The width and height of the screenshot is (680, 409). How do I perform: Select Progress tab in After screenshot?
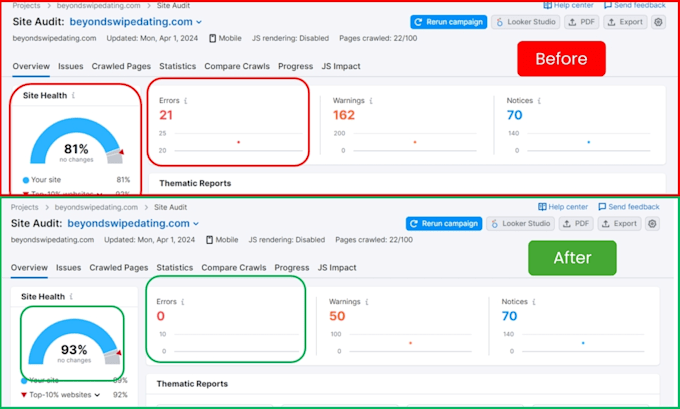(292, 268)
